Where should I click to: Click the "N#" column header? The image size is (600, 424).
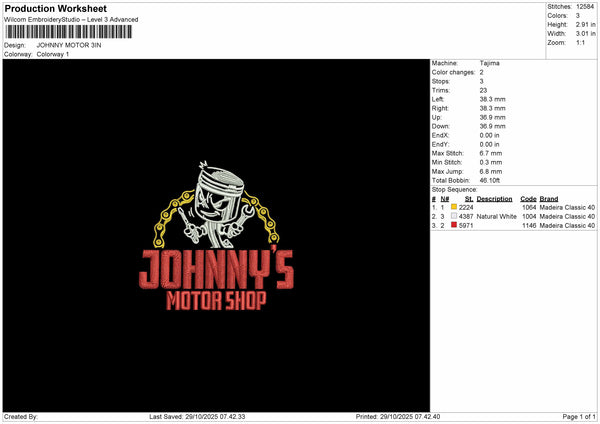[x=445, y=199]
